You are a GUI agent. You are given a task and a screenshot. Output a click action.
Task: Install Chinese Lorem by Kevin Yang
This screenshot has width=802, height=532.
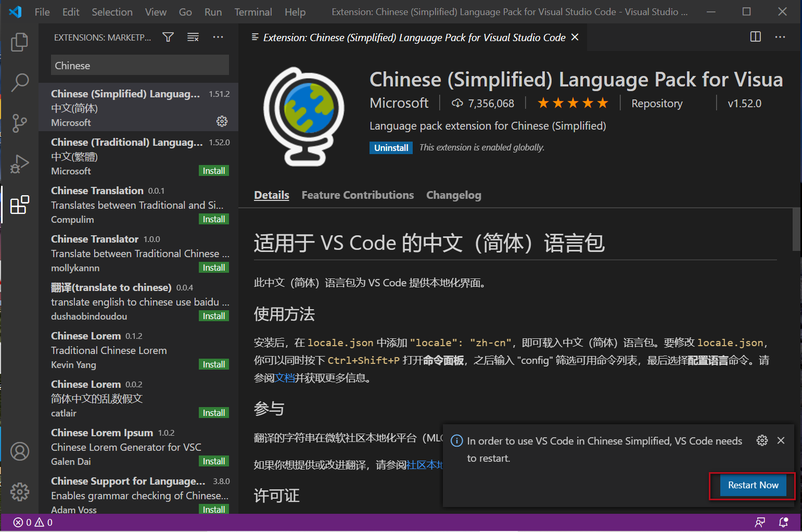coord(214,364)
